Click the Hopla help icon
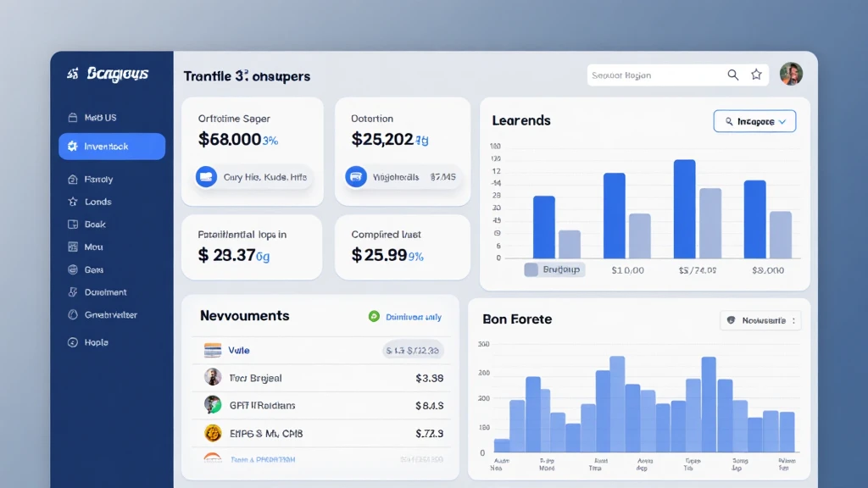The height and width of the screenshot is (488, 868). click(x=73, y=342)
